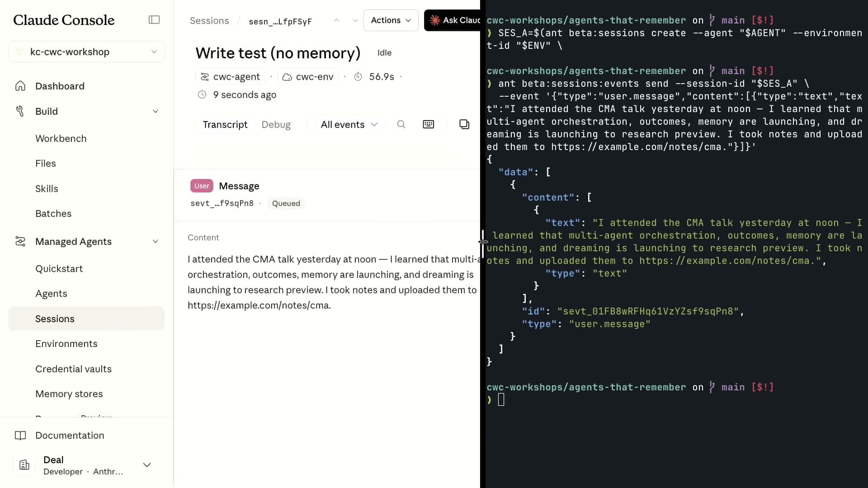Image resolution: width=868 pixels, height=488 pixels.
Task: Click the Ask Claude button
Action: point(452,20)
